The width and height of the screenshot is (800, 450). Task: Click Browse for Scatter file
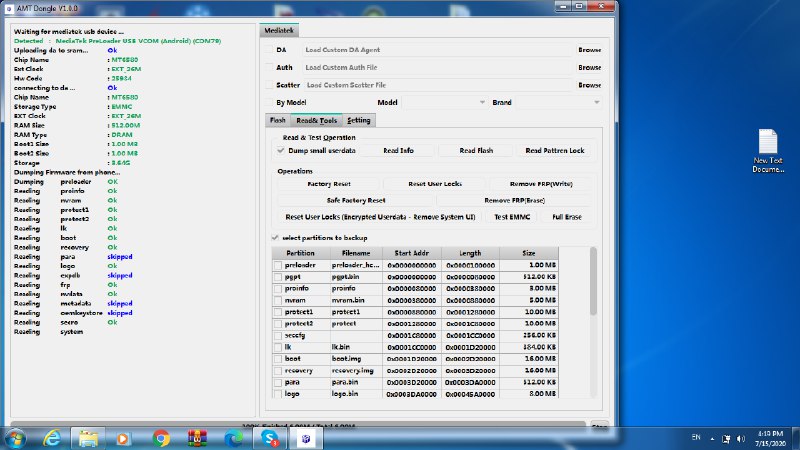tap(589, 85)
